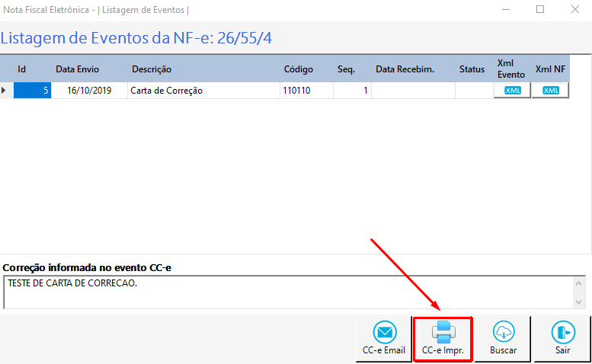Maximize the Listagem de Eventos window
The width and height of the screenshot is (592, 364).
click(x=540, y=10)
